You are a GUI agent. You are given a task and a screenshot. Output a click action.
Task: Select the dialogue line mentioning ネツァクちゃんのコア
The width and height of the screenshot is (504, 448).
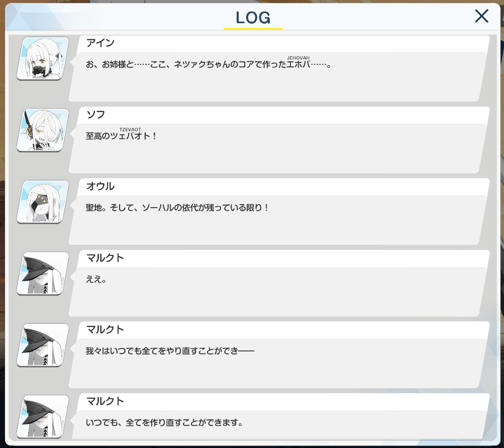coord(209,64)
